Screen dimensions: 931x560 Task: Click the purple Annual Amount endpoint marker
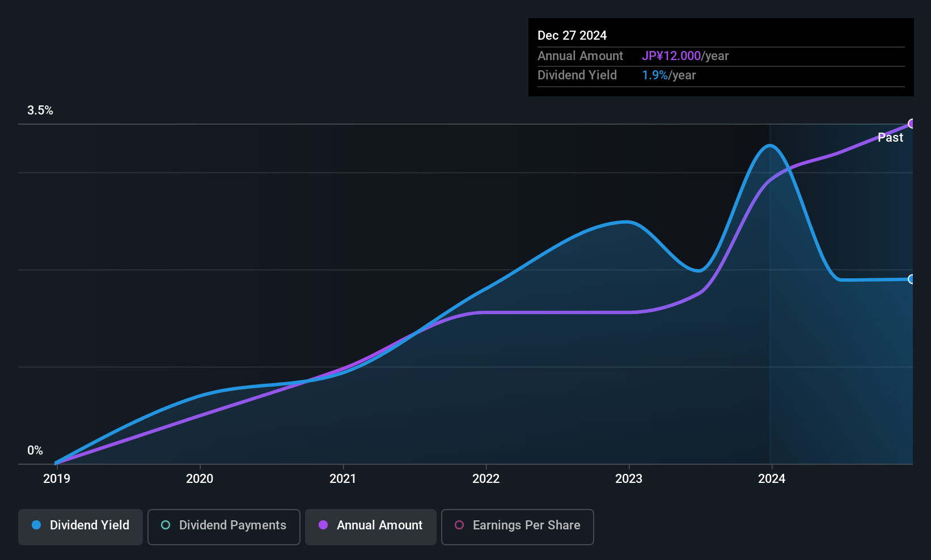click(911, 124)
